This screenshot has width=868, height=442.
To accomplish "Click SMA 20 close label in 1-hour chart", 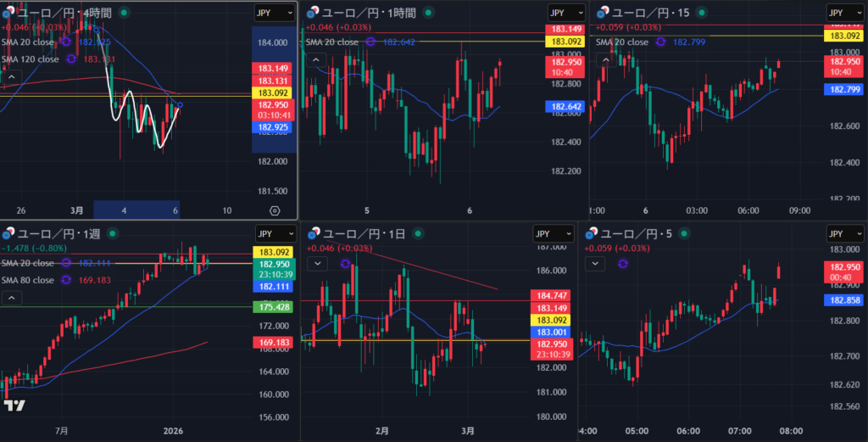I will [x=332, y=42].
